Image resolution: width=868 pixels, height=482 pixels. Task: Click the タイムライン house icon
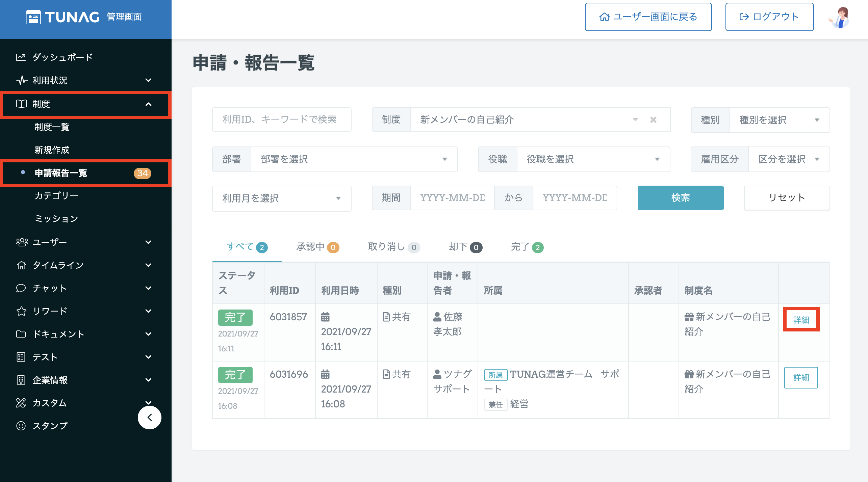(21, 265)
